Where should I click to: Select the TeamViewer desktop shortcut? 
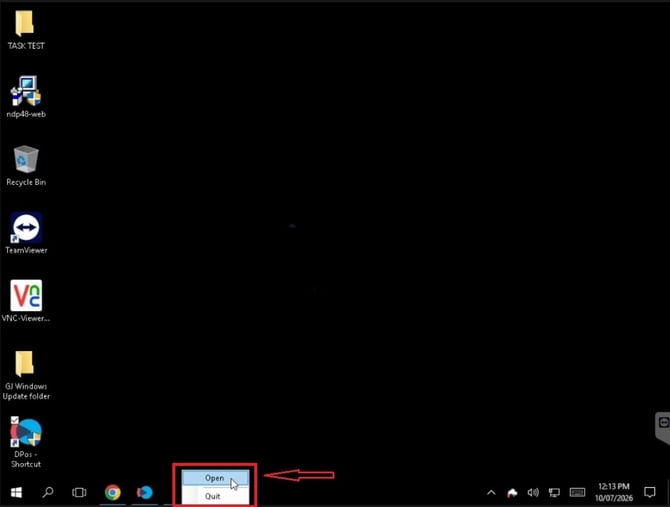pyautogui.click(x=26, y=233)
